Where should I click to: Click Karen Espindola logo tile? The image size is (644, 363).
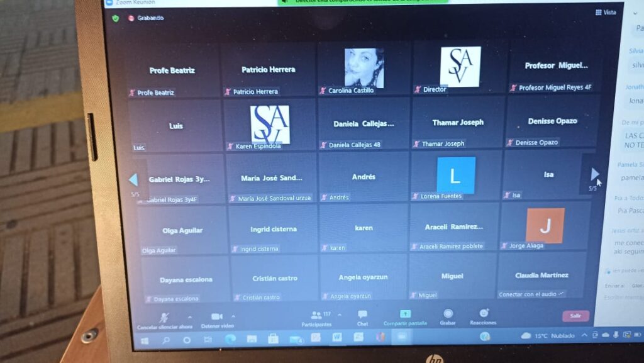(270, 125)
